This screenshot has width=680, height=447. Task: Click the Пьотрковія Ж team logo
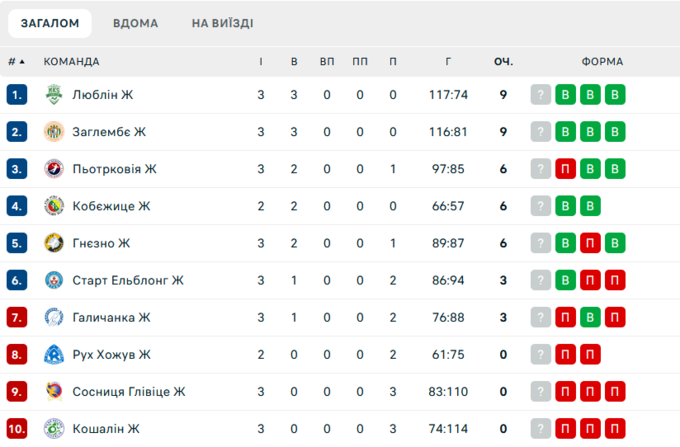[x=54, y=169]
